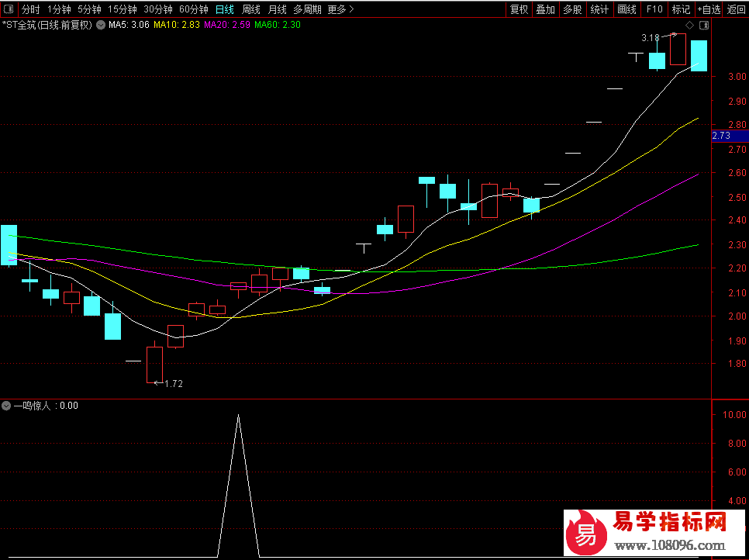
Task: Click the 返回 back button
Action: 736,9
